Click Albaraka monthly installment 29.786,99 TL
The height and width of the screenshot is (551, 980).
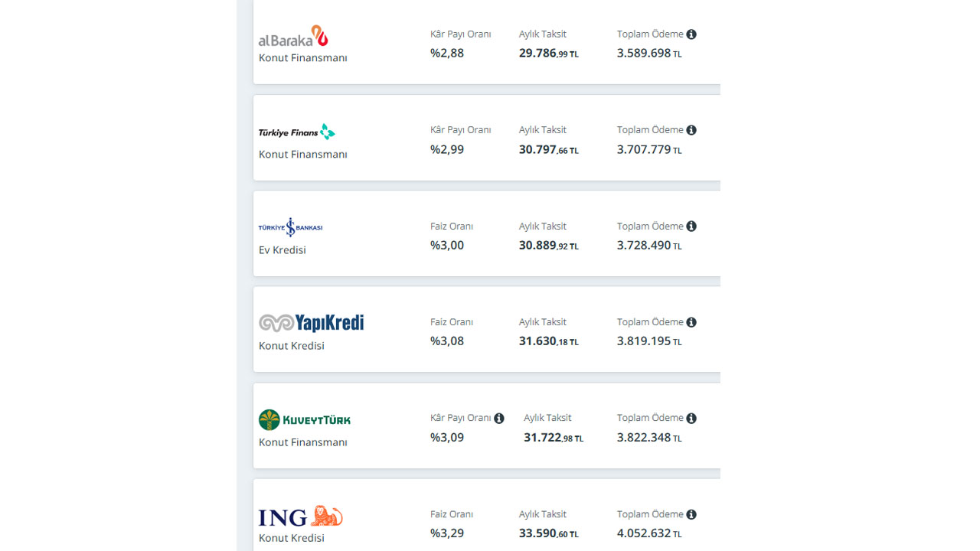pyautogui.click(x=548, y=54)
